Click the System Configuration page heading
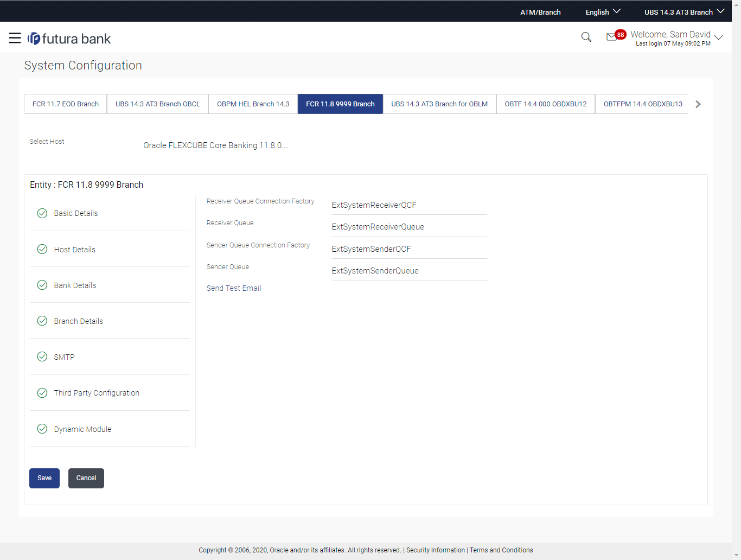Screen dimensions: 741x560 (x=83, y=65)
